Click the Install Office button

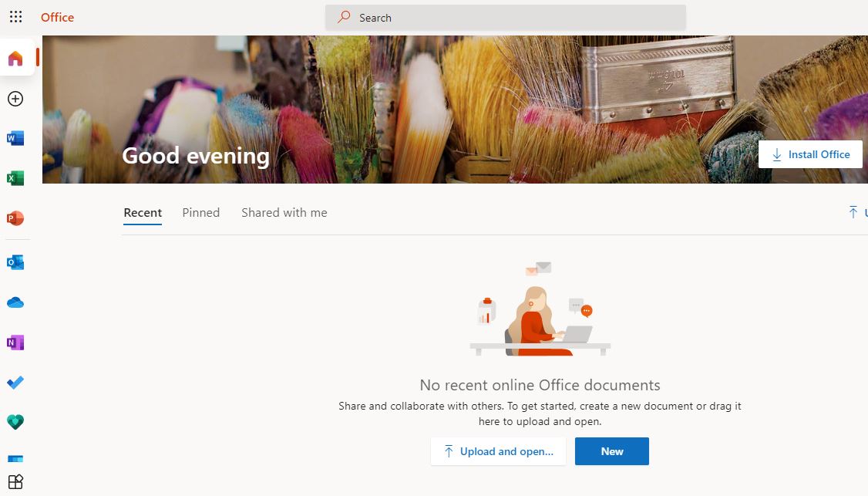pyautogui.click(x=810, y=154)
